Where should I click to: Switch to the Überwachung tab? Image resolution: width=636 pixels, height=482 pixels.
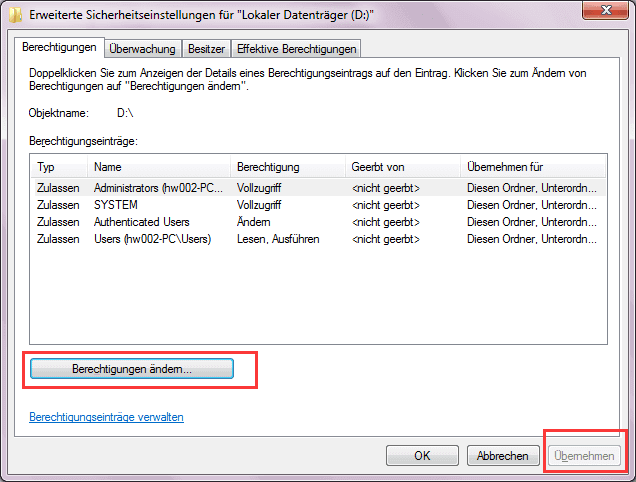[143, 49]
